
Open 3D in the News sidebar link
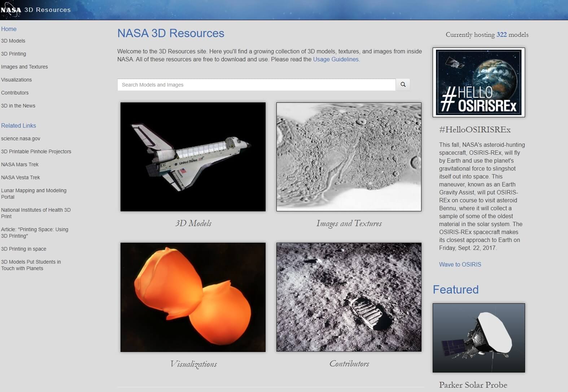18,106
